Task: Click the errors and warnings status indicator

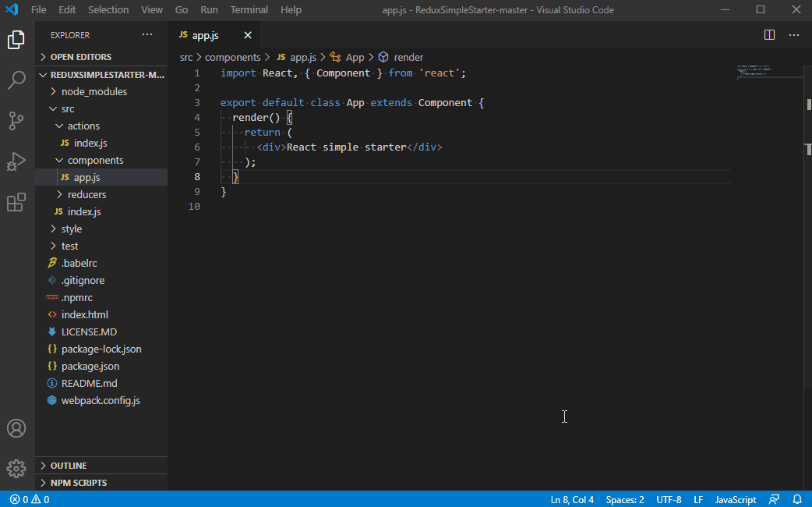Action: click(30, 499)
